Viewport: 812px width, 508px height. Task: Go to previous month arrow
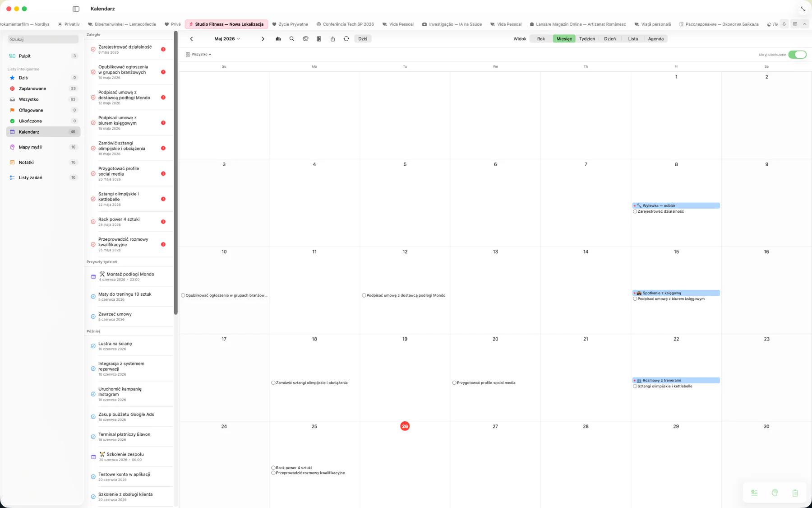pyautogui.click(x=191, y=39)
